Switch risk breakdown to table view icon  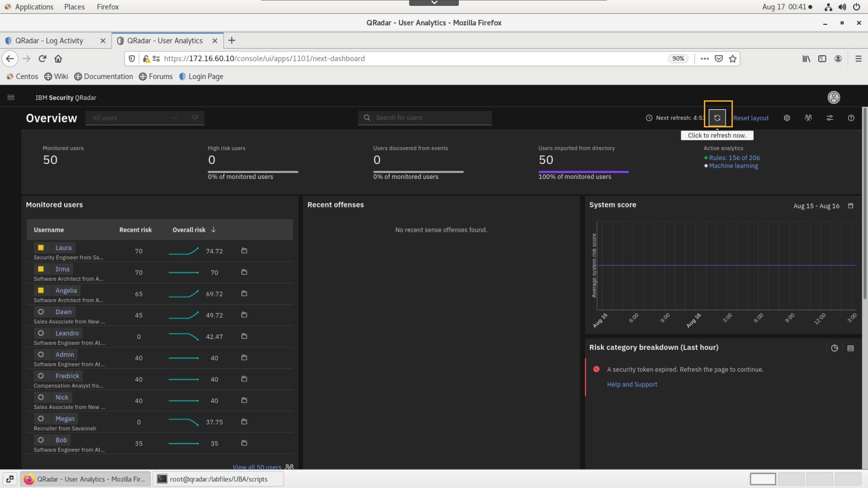coord(850,348)
